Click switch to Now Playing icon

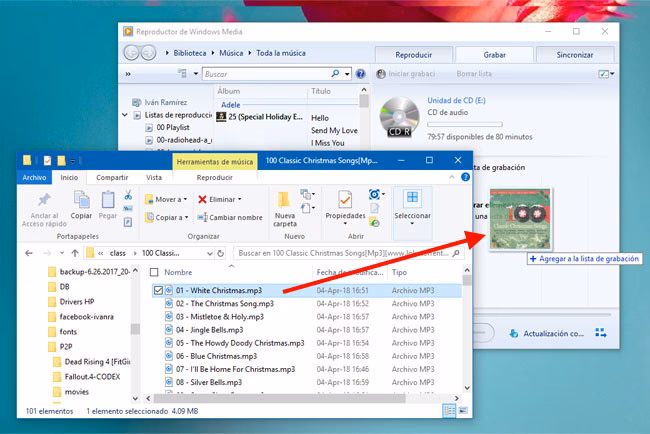point(601,333)
